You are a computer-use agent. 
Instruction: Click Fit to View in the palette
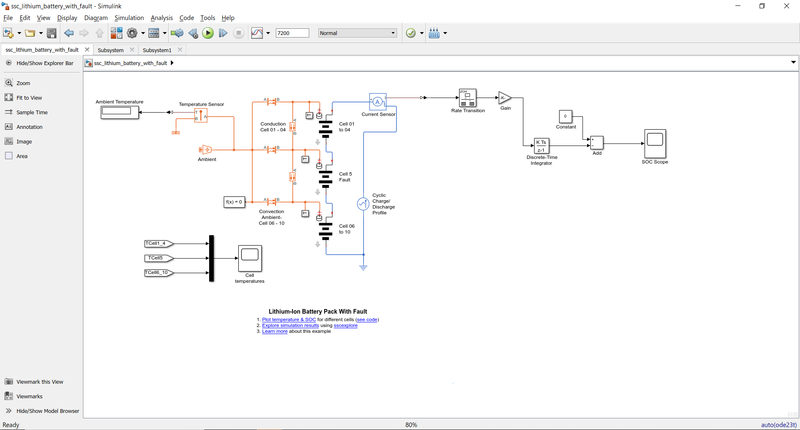click(23, 97)
